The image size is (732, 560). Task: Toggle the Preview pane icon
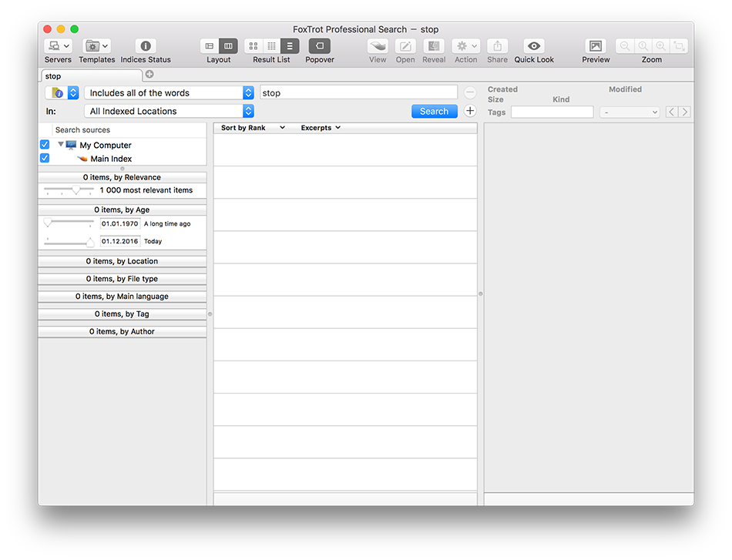pos(596,45)
